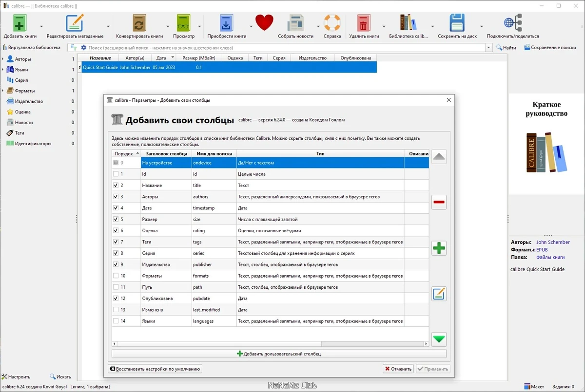Click the Конвертировать книги icon
The width and height of the screenshot is (585, 392).
pos(139,23)
